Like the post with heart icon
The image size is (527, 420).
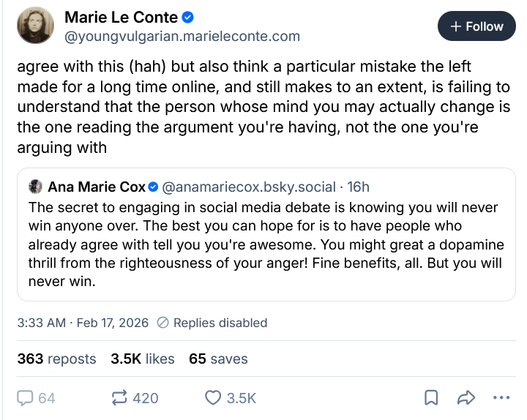213,398
